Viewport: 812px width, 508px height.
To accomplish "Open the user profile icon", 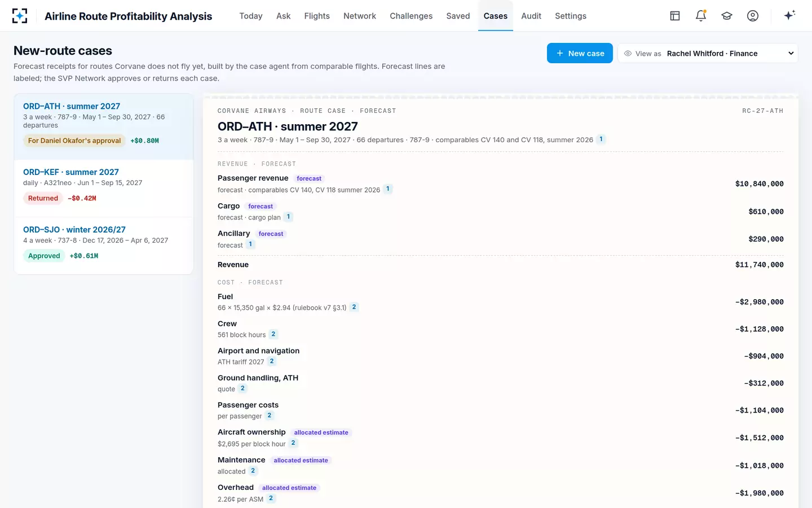I will point(753,16).
